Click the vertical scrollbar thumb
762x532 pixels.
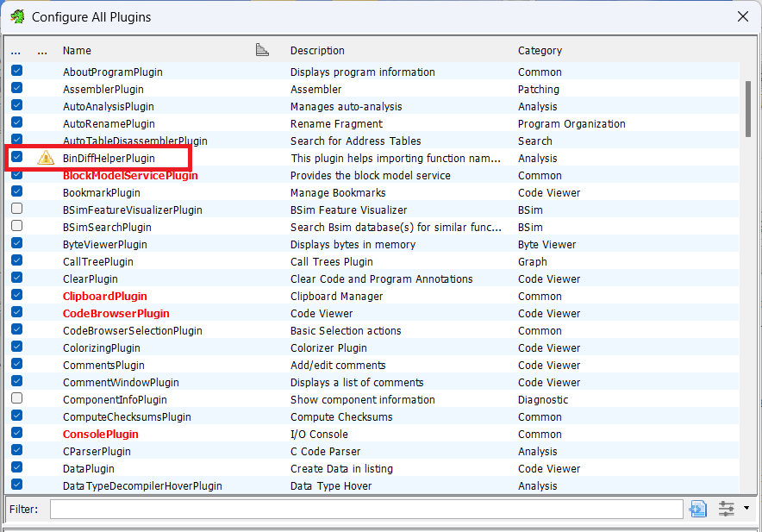748,109
